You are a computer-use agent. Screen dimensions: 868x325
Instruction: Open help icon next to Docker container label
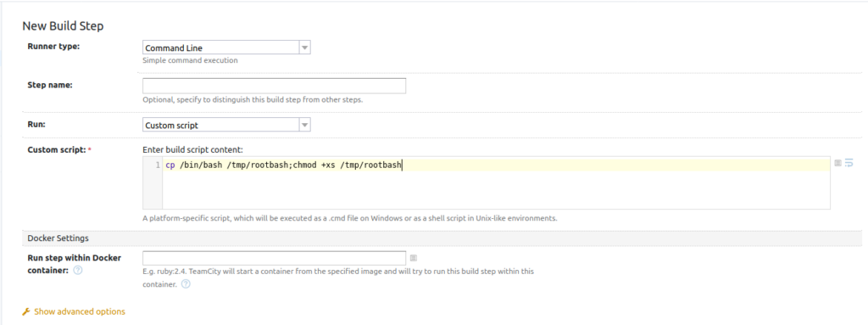pyautogui.click(x=78, y=271)
